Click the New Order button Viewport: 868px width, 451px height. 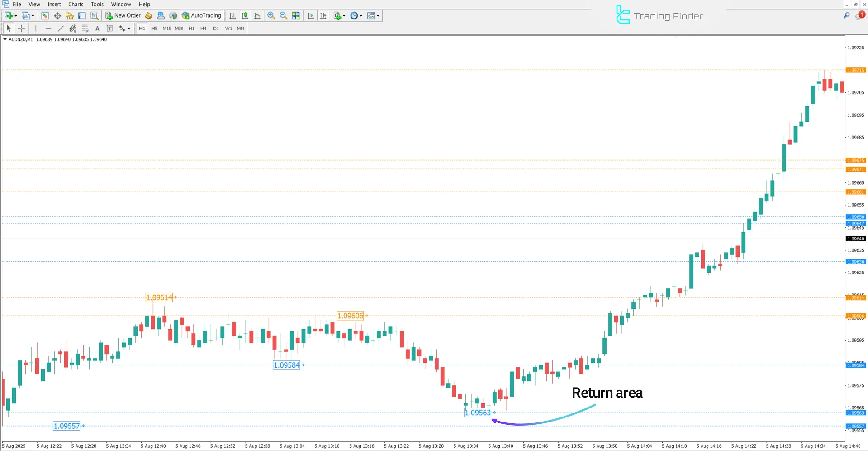123,16
